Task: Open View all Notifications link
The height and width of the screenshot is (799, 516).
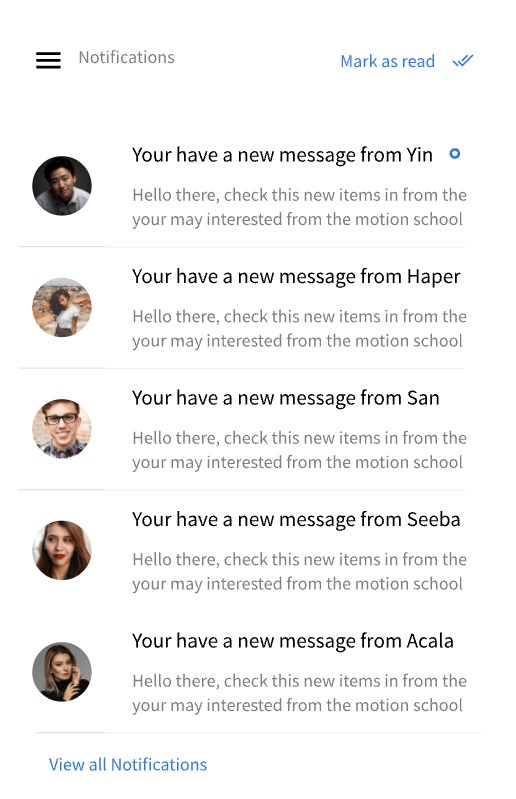Action: pos(128,764)
